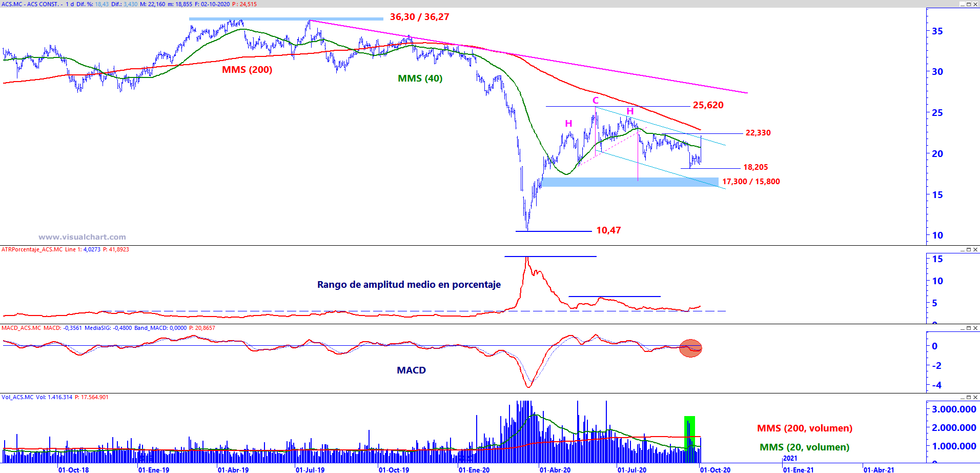The height and width of the screenshot is (473, 980).
Task: Select the 22,330 price level label
Action: [x=758, y=133]
